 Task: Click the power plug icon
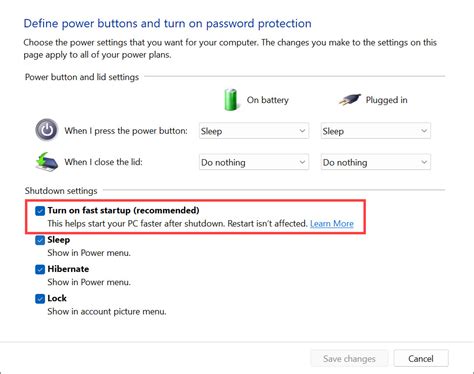350,99
